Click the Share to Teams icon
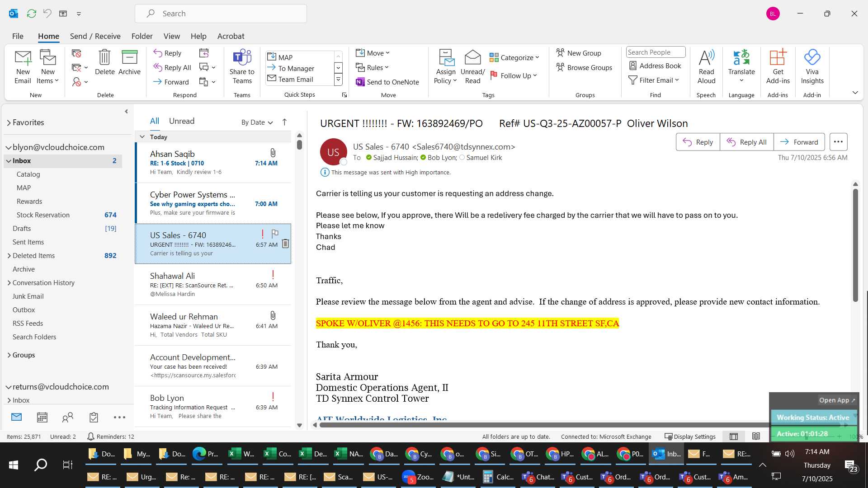868x488 pixels. point(242,67)
